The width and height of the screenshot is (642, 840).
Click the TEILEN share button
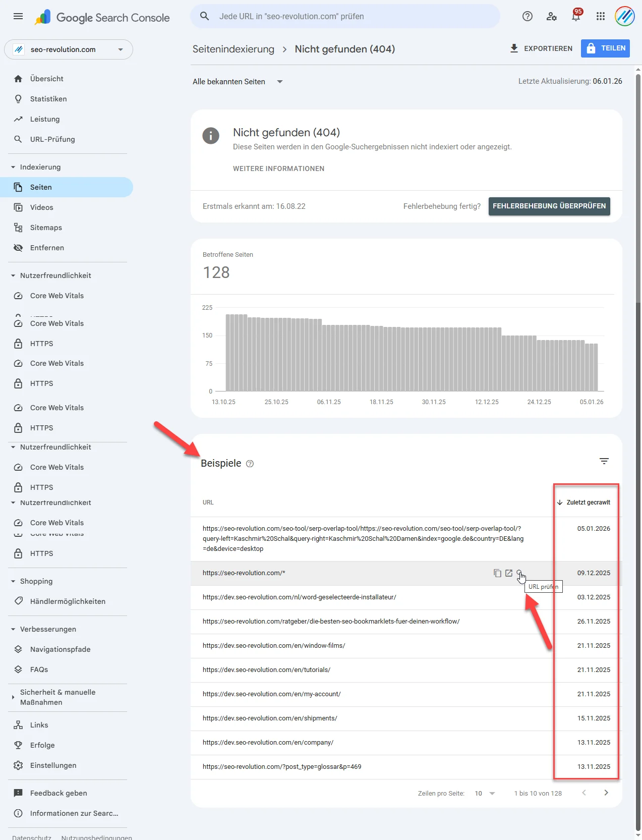coord(605,48)
